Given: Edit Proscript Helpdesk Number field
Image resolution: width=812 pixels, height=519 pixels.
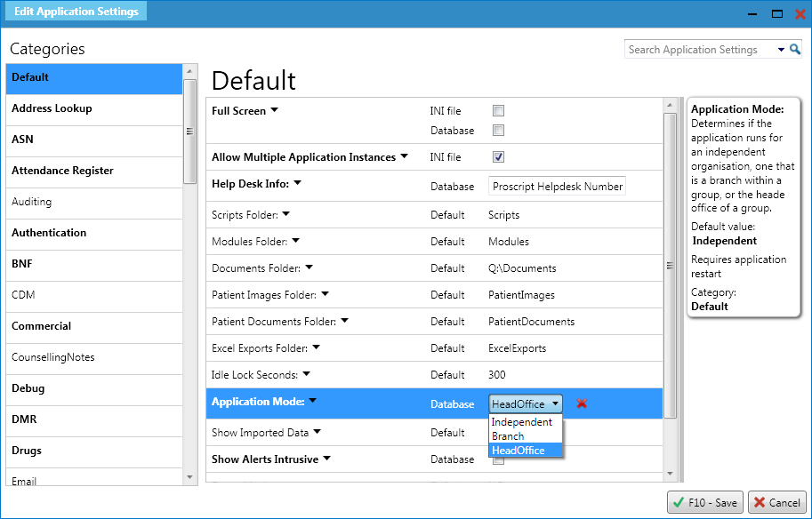Looking at the screenshot, I should click(558, 187).
